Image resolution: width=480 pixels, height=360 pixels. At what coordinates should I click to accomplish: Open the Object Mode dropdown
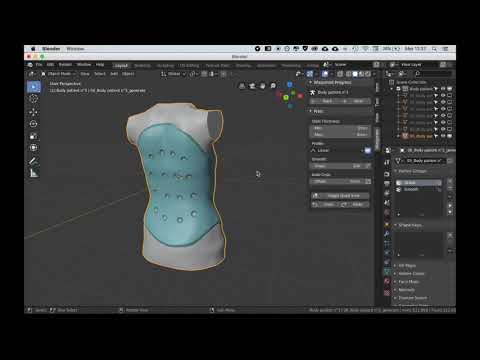pos(59,74)
